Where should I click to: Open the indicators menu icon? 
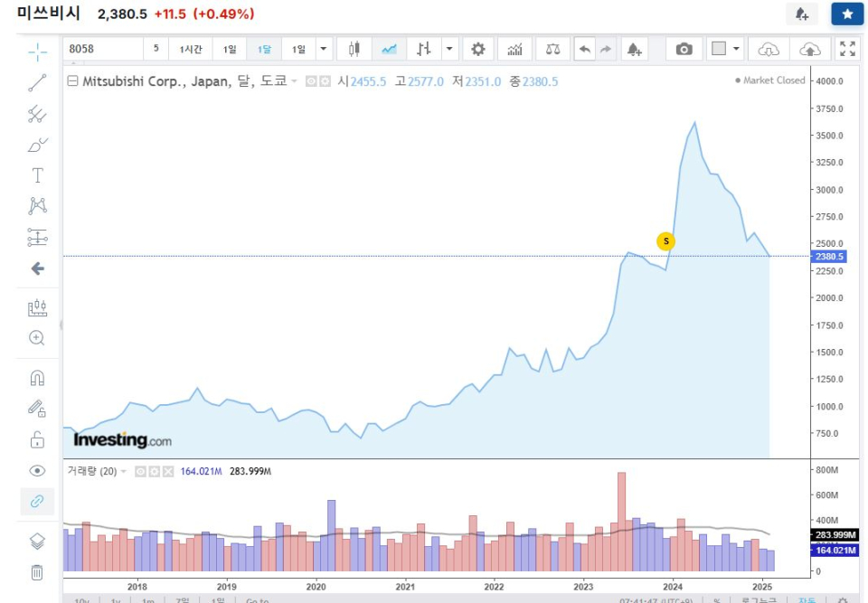tap(514, 49)
